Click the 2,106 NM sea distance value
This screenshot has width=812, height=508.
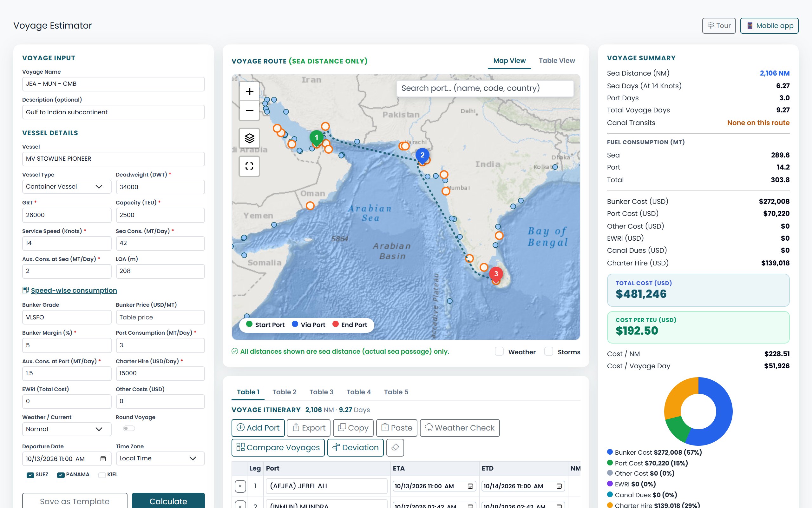775,73
